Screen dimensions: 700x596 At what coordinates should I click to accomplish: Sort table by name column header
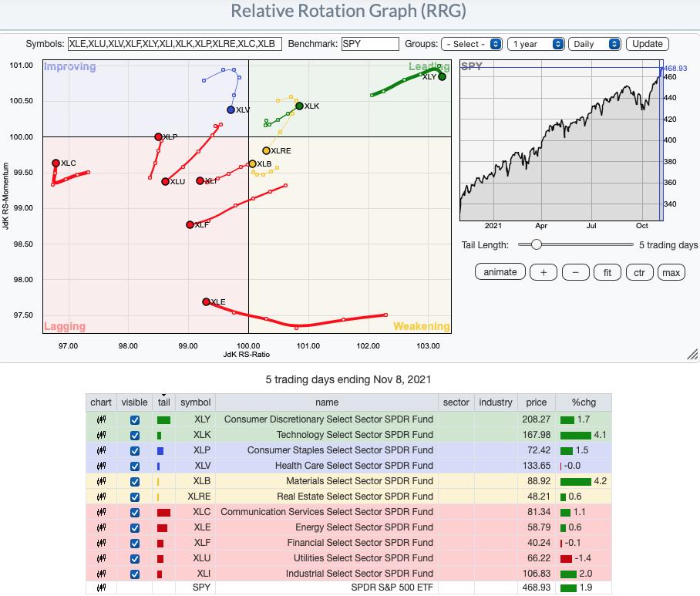pos(327,402)
